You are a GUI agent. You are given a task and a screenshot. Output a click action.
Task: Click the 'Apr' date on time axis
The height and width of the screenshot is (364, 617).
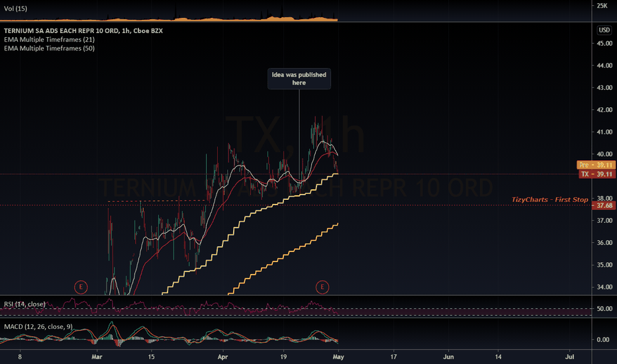pyautogui.click(x=222, y=357)
